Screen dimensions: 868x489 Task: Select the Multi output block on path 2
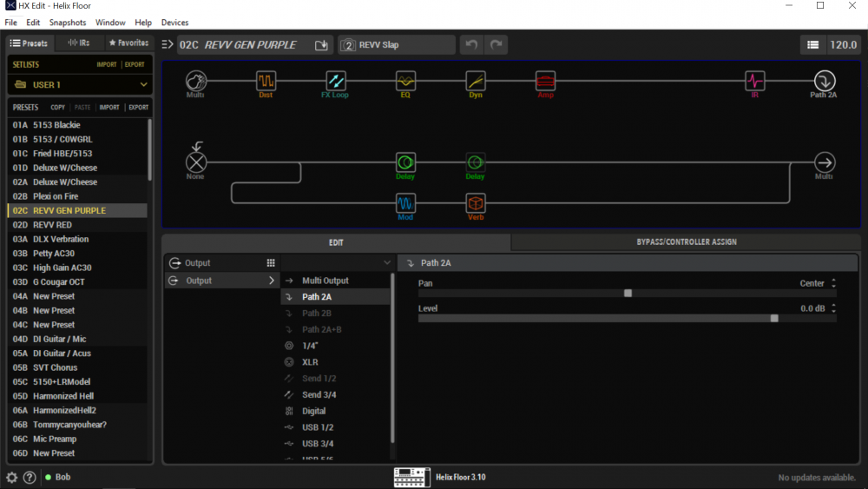825,162
